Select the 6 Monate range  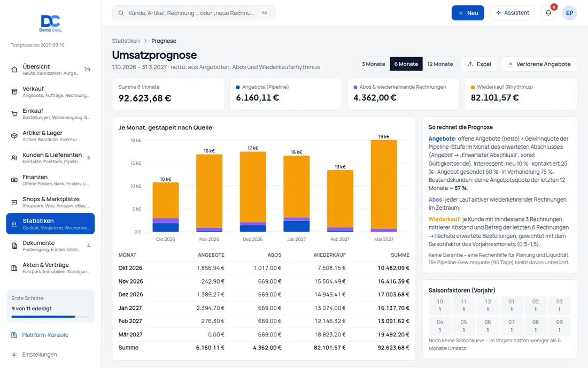[x=406, y=64]
